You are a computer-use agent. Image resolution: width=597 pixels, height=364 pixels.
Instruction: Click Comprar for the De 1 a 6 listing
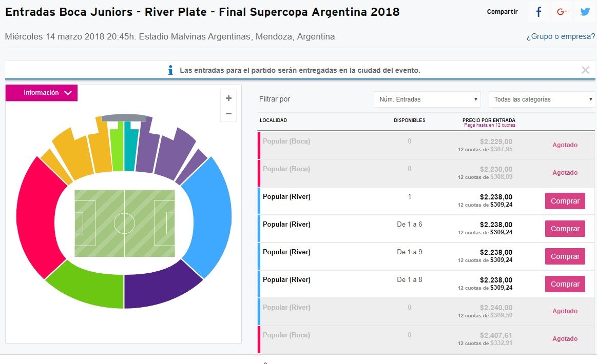pyautogui.click(x=565, y=229)
